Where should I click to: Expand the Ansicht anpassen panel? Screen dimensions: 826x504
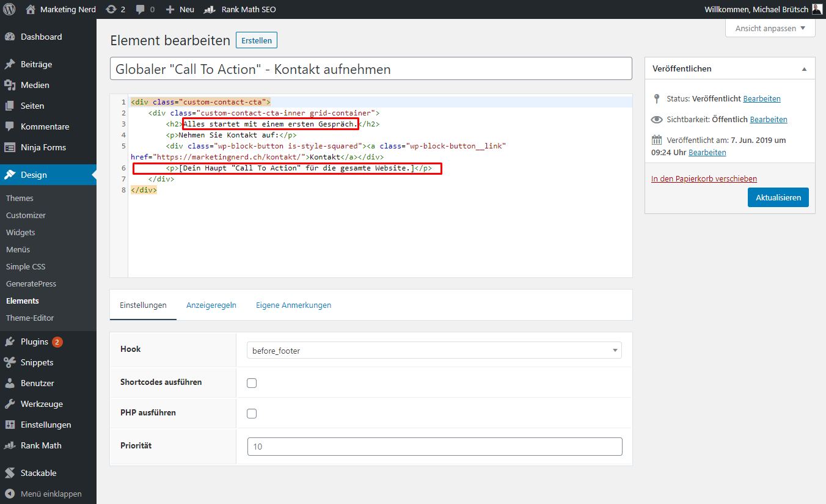(770, 28)
